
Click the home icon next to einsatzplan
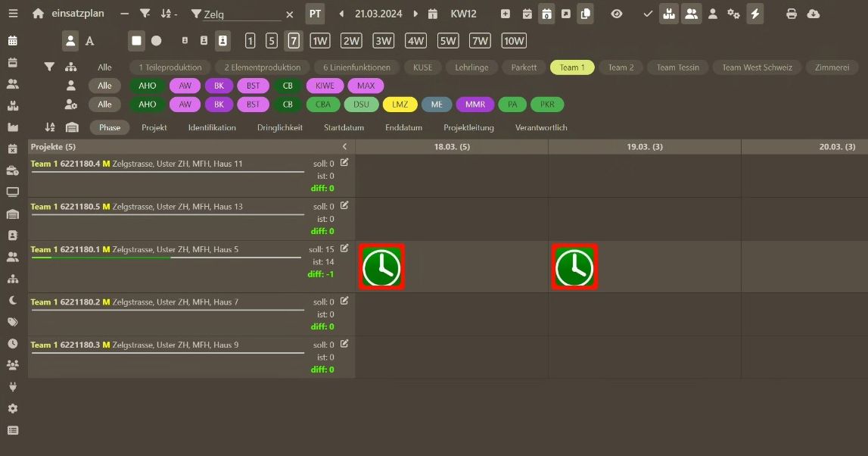click(38, 13)
